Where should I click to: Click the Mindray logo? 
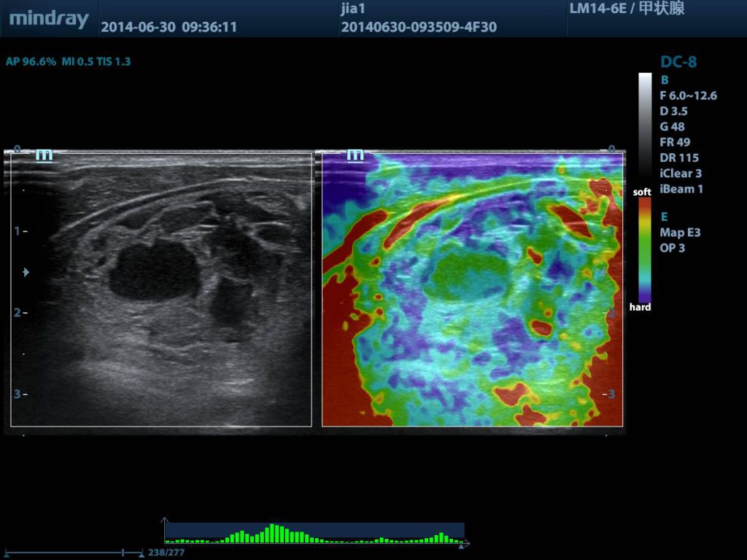[x=49, y=19]
